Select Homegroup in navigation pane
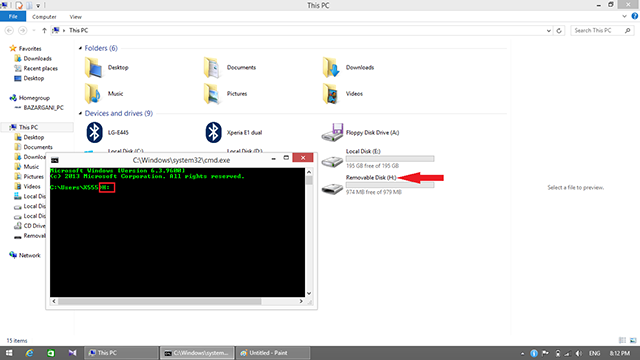The width and height of the screenshot is (640, 360). point(34,98)
